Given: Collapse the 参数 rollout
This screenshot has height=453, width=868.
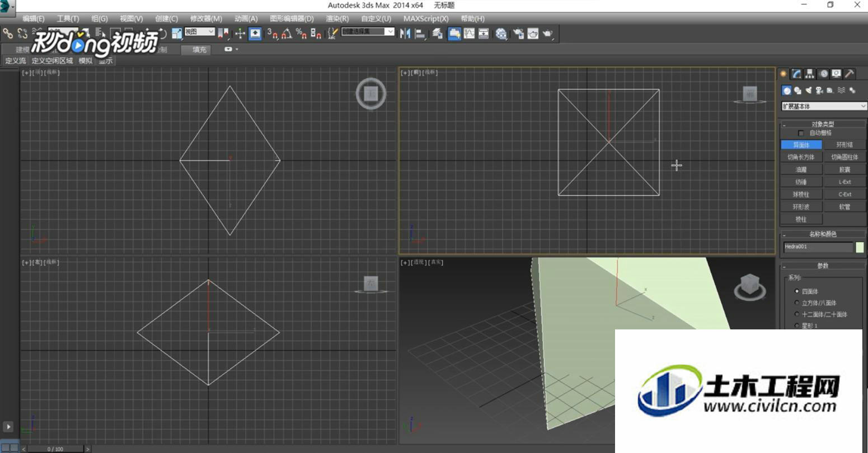Looking at the screenshot, I should pyautogui.click(x=822, y=266).
